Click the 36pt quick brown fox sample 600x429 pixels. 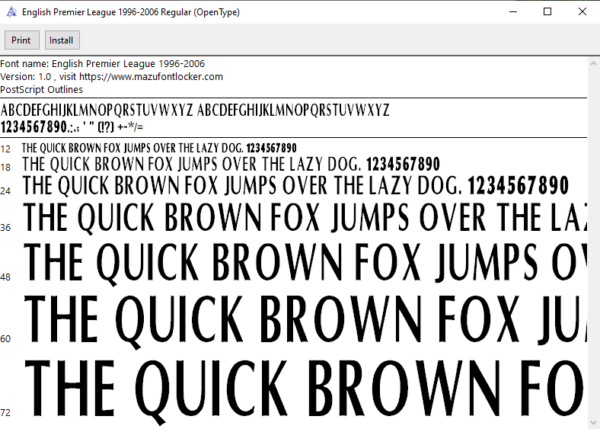[x=305, y=217]
